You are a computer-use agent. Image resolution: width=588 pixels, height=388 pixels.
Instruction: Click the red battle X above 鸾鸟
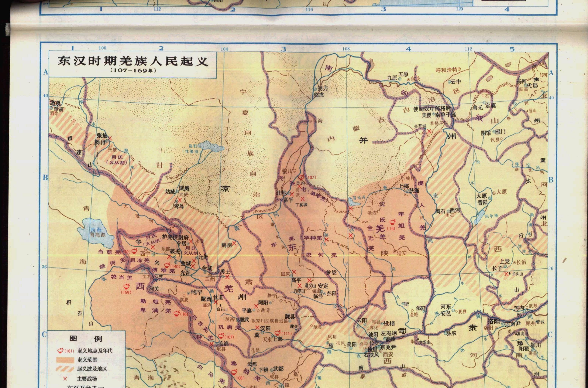click(x=180, y=199)
